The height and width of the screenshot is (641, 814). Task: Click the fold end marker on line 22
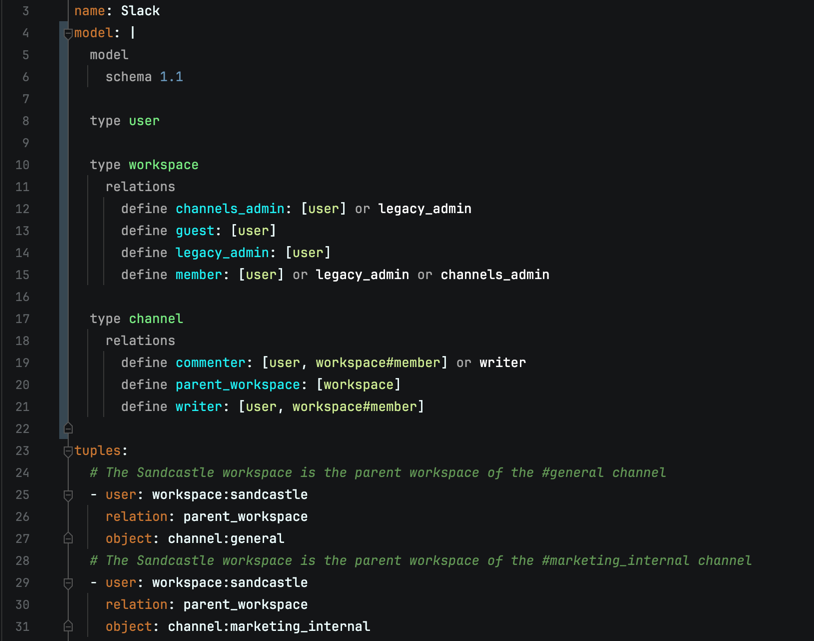(68, 428)
